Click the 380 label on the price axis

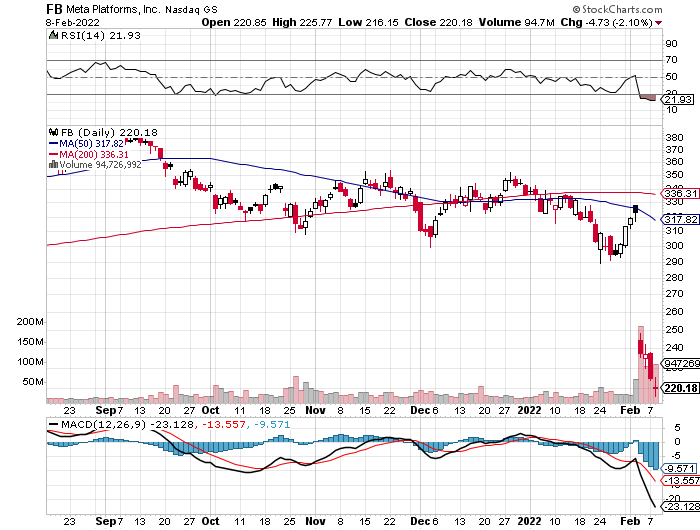(x=674, y=137)
